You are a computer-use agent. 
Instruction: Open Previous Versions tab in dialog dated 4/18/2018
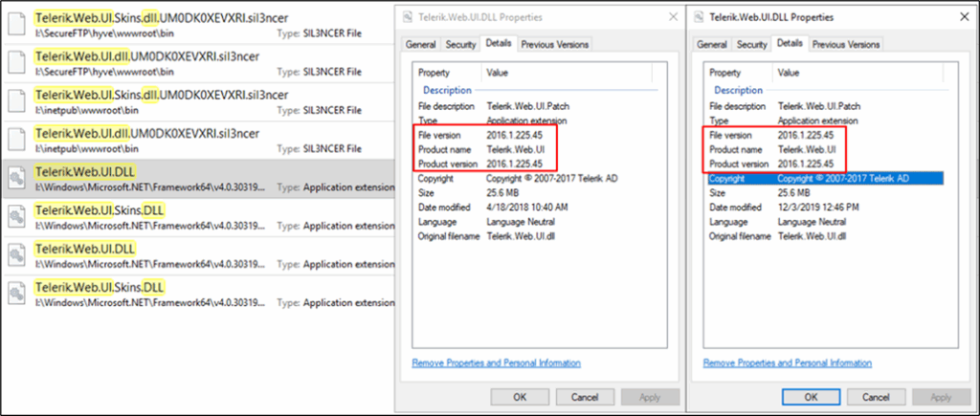point(555,44)
